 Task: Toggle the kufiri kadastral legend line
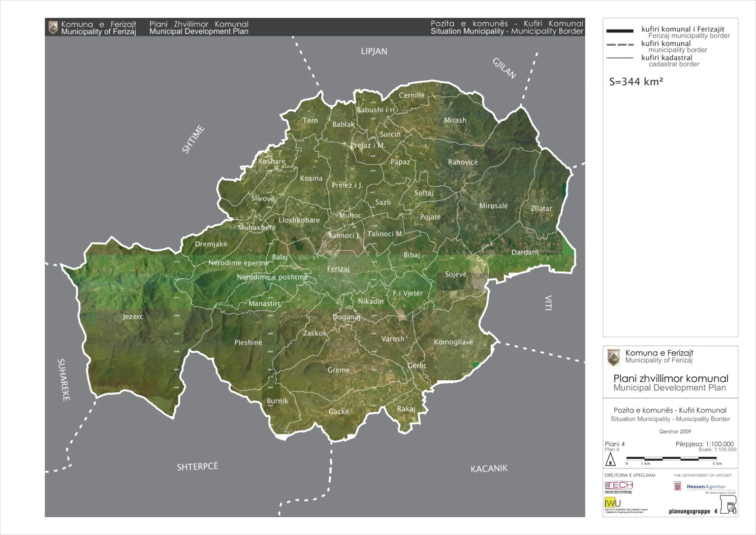pyautogui.click(x=620, y=58)
